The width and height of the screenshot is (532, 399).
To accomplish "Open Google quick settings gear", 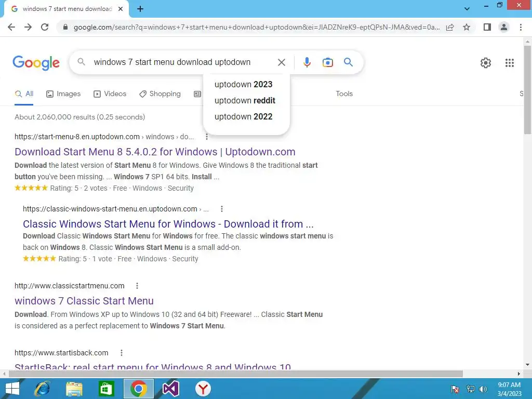I will tap(486, 63).
